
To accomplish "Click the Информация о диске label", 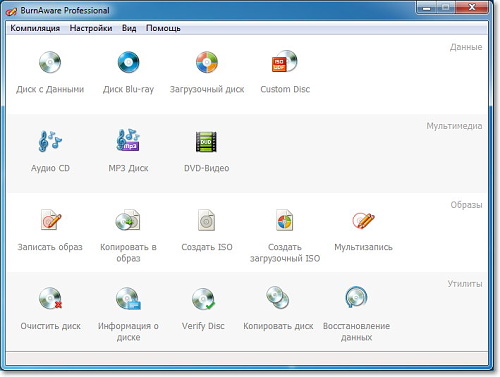I will [x=128, y=332].
